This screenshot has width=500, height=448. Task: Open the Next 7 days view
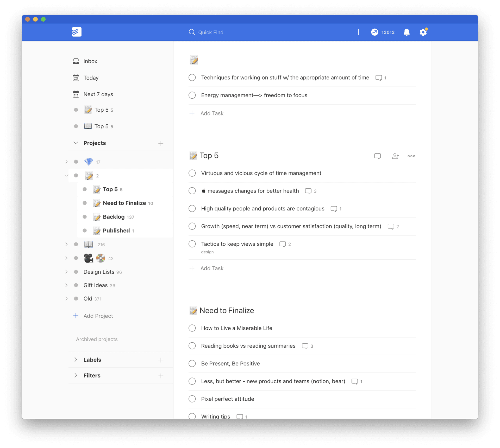tap(98, 94)
